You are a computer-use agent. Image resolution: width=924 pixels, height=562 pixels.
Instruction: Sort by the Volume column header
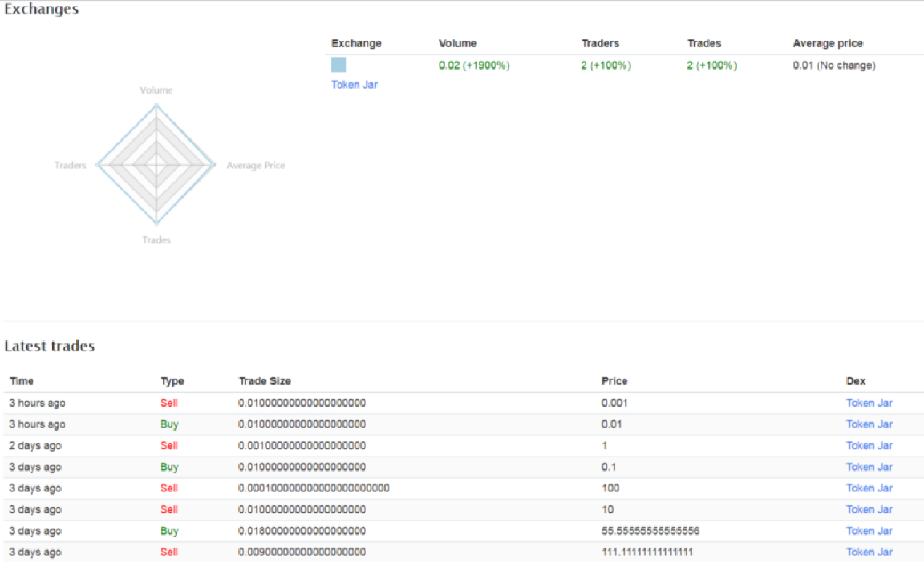coord(457,43)
